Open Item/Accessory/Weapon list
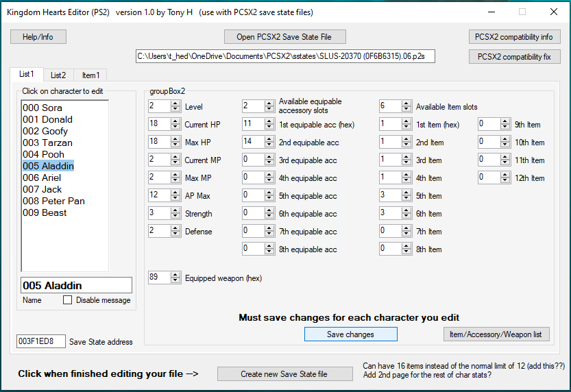571x392 pixels. point(496,334)
